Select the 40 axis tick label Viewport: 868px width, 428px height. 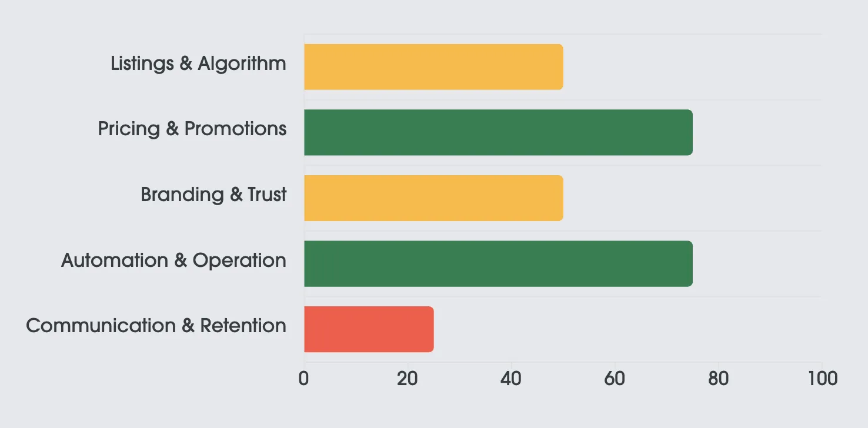(x=510, y=379)
